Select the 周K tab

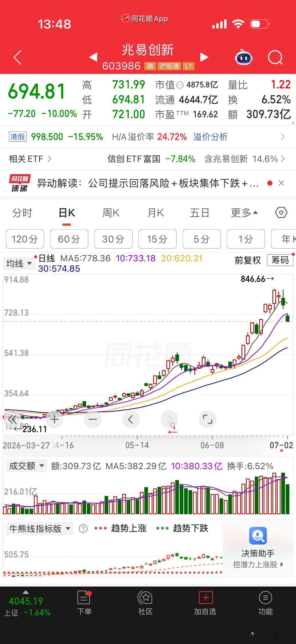[111, 213]
